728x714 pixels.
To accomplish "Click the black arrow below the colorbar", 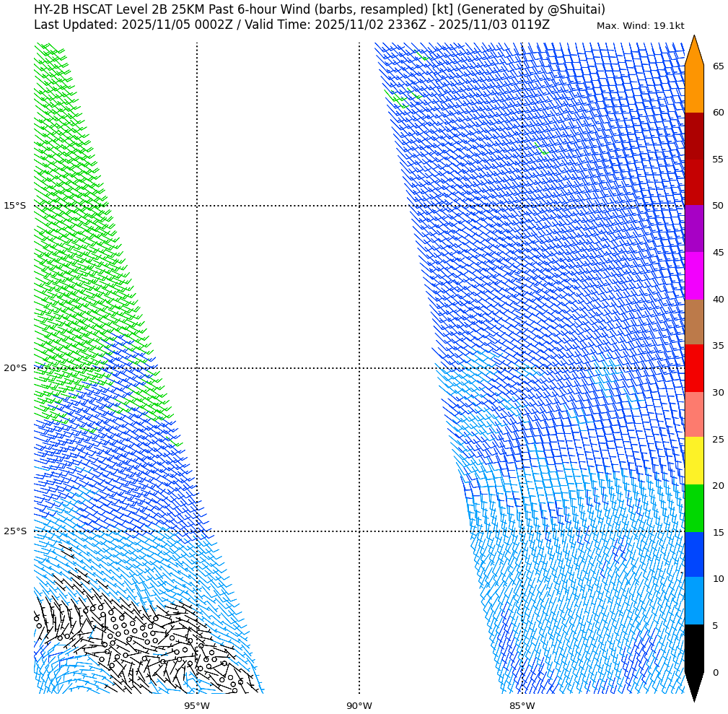I will (693, 684).
